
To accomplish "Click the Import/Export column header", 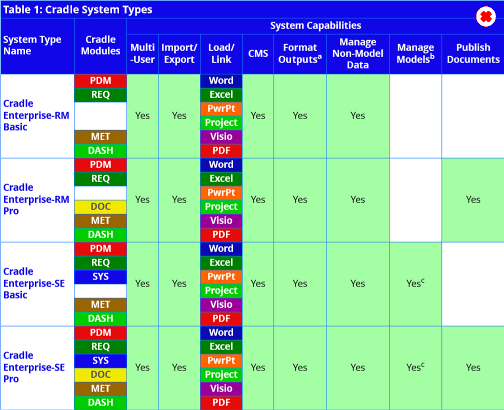I will pos(179,53).
